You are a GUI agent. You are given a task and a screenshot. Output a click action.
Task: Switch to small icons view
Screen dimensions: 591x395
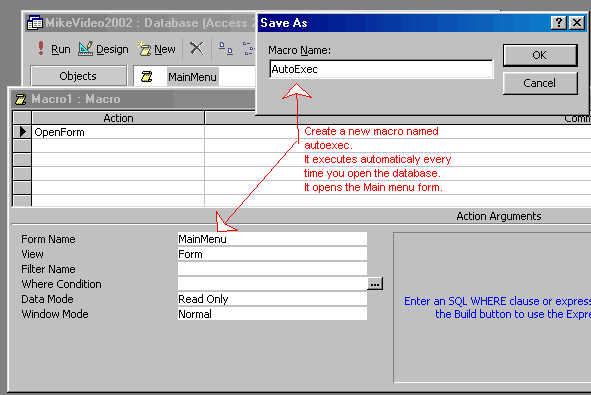[248, 48]
